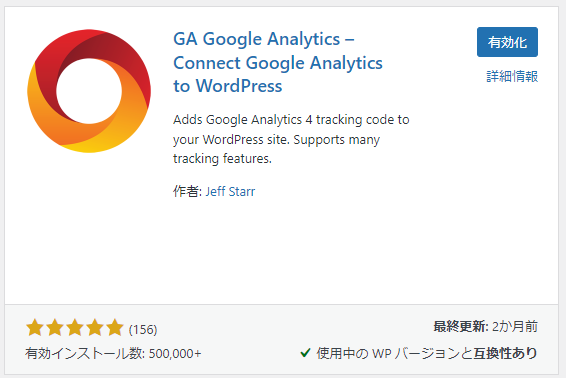Click the first rating star
The width and height of the screenshot is (566, 378).
(x=35, y=328)
